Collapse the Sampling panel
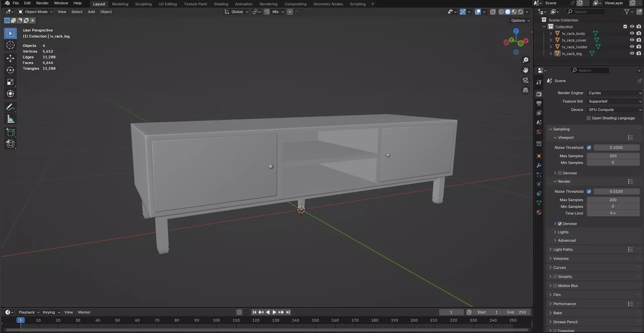The image size is (644, 333). pos(561,129)
